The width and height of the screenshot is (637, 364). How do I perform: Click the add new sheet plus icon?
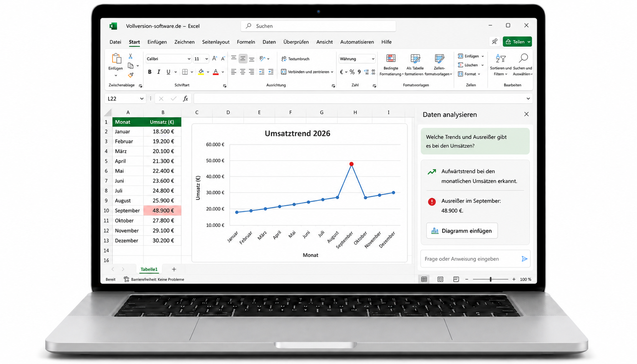click(x=174, y=269)
